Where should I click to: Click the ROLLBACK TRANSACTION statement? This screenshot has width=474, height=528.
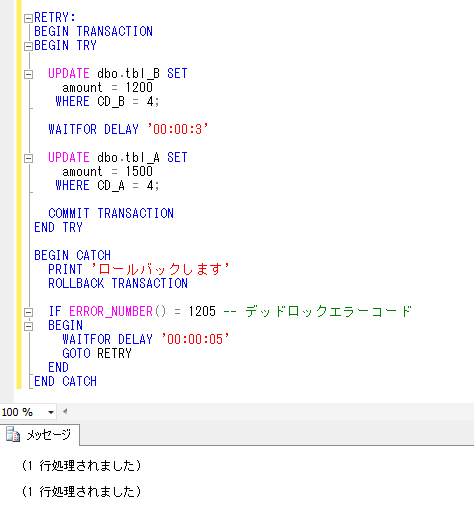[x=118, y=283]
